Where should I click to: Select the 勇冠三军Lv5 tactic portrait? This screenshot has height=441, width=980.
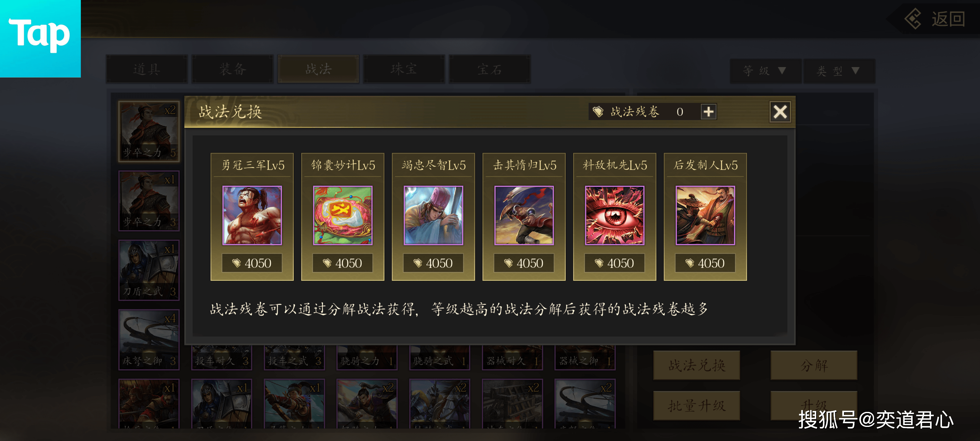(252, 215)
